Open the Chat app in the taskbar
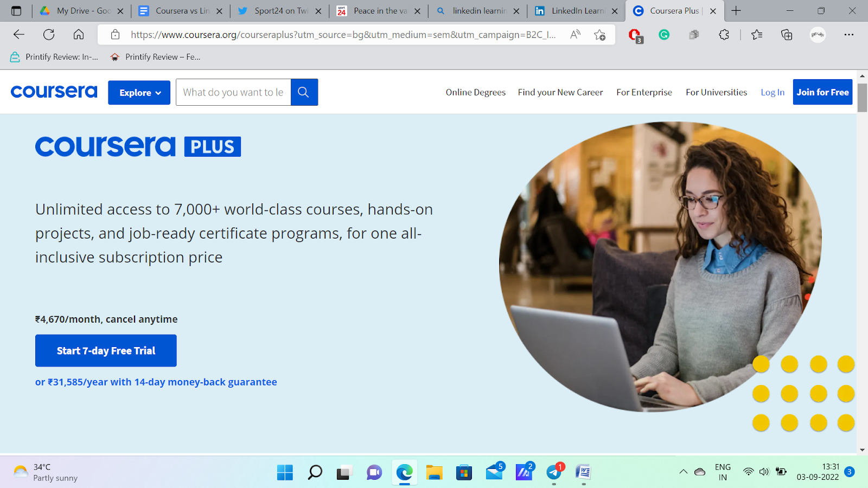 [x=374, y=472]
